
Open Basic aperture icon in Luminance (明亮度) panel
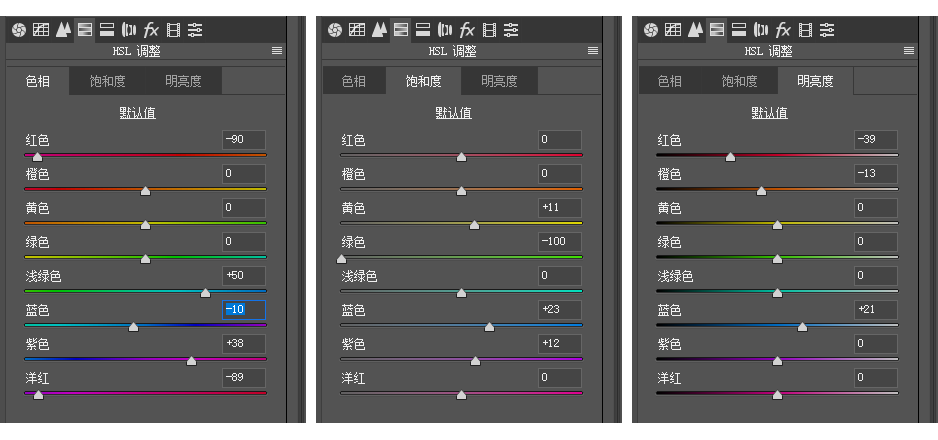651,30
